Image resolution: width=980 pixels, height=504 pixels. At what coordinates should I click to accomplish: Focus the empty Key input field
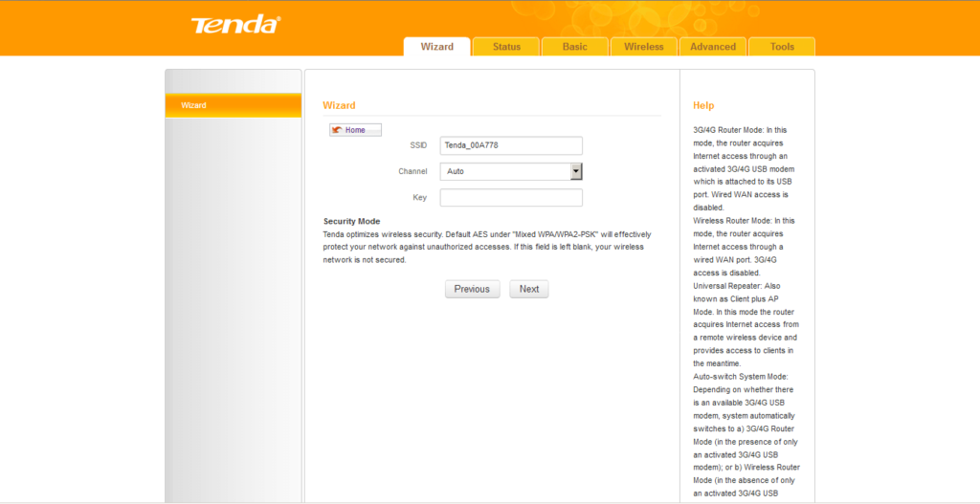(x=511, y=198)
